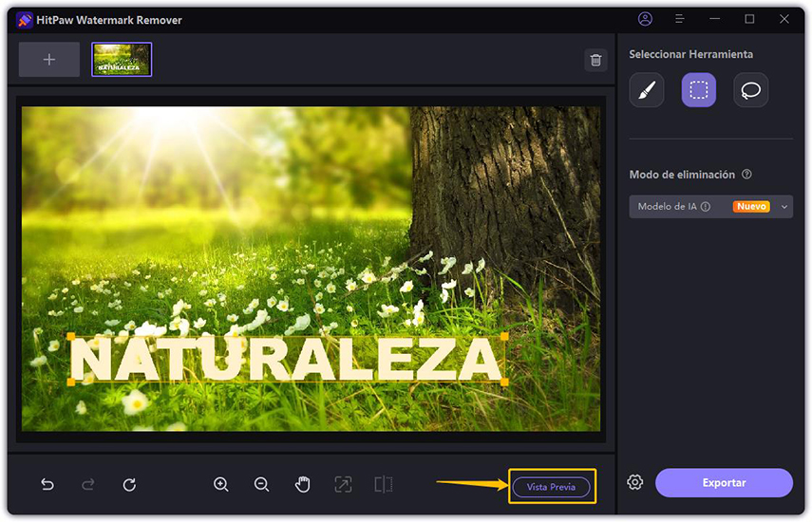812x522 pixels.
Task: Click the bottom-left handle of the NATURALEZA selection box
Action: pos(71,382)
